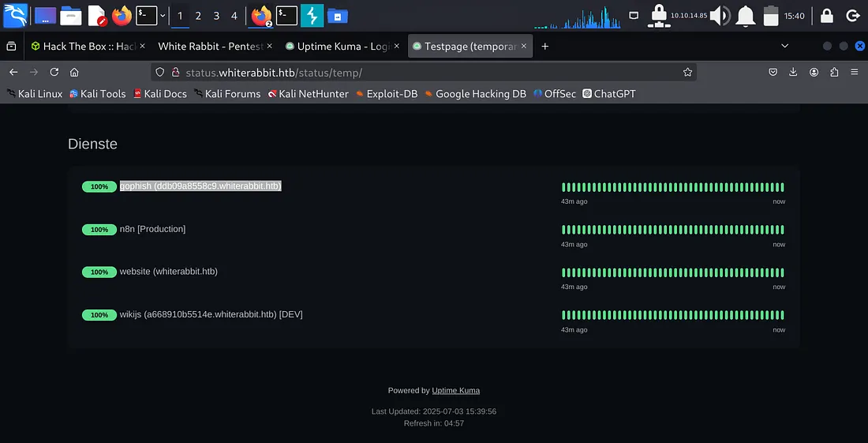Open the Kali dragon applications menu
The width and height of the screenshot is (868, 443).
(15, 15)
